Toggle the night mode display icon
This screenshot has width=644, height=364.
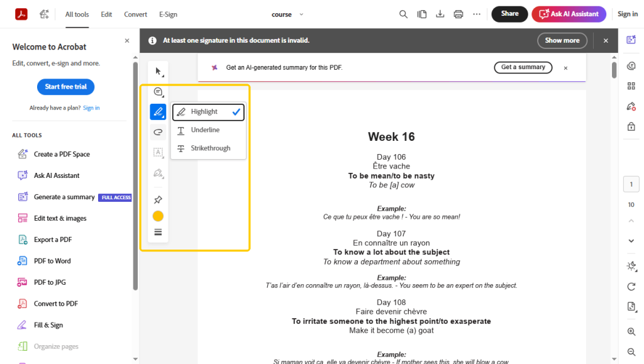[x=631, y=267]
